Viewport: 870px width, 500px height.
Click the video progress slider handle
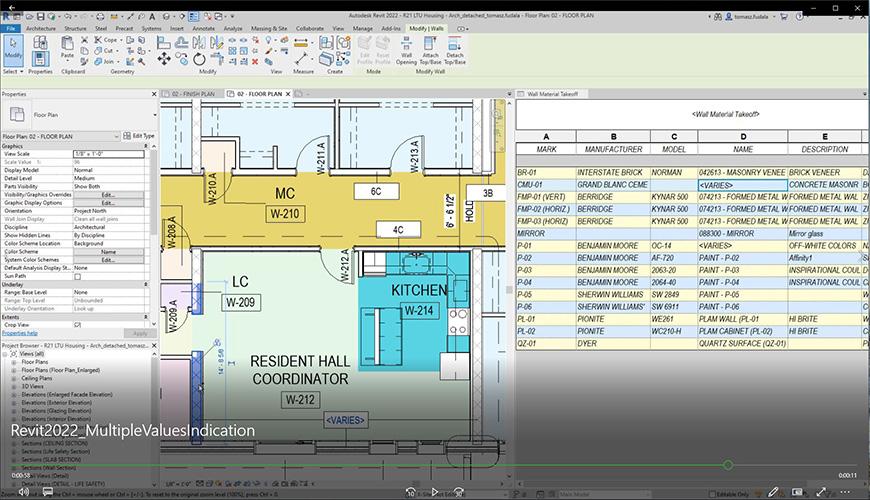pyautogui.click(x=728, y=465)
